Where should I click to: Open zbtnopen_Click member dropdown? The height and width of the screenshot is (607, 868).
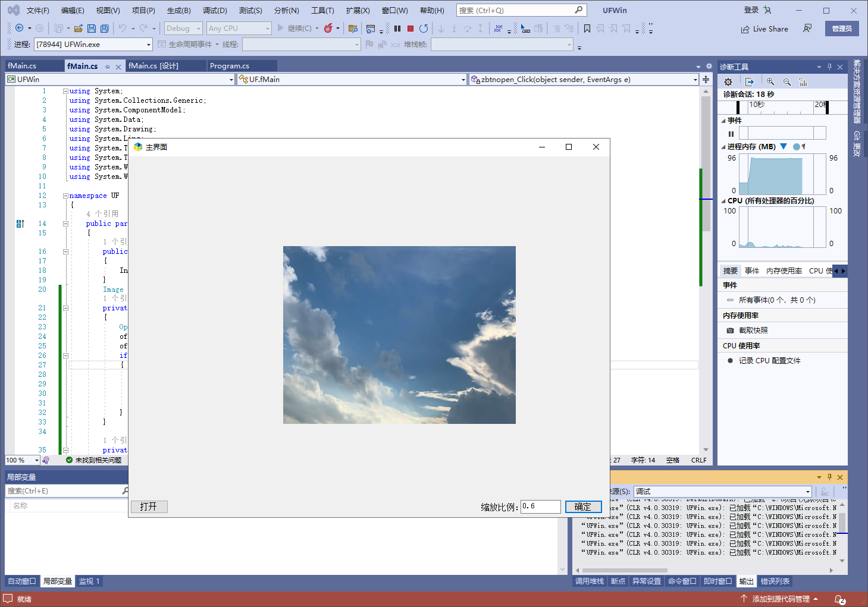pos(584,79)
